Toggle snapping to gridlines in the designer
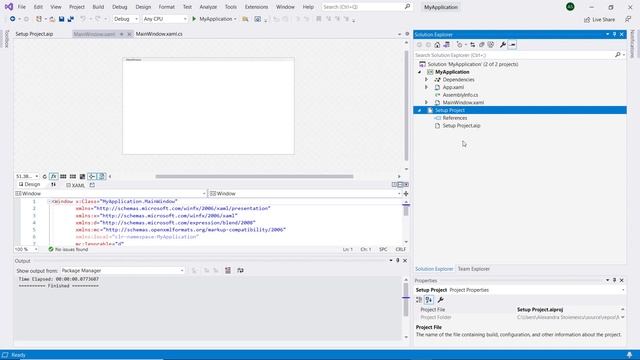 click(x=73, y=176)
